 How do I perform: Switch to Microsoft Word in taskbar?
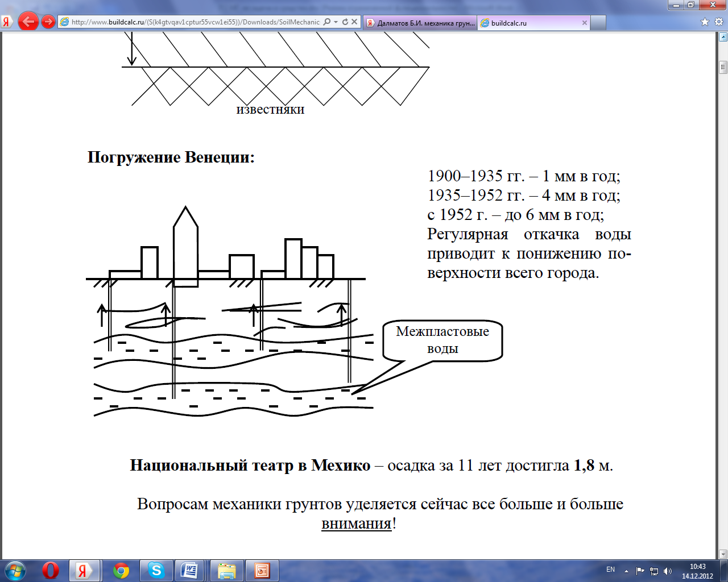pos(189,570)
